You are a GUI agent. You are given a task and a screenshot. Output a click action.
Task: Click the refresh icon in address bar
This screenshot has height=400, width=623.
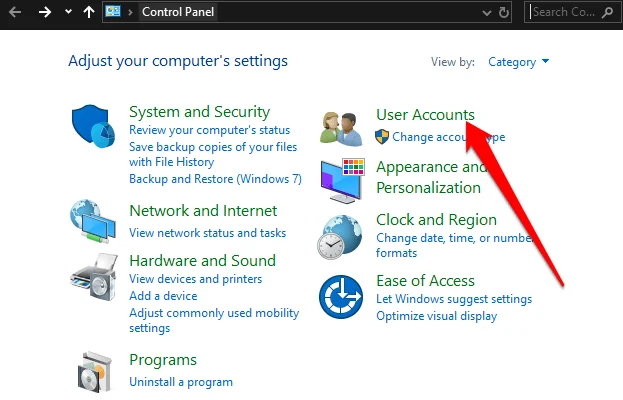click(504, 12)
